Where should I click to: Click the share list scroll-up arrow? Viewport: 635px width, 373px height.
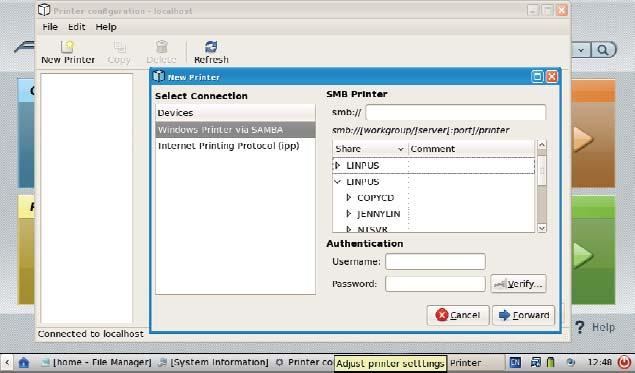(542, 145)
